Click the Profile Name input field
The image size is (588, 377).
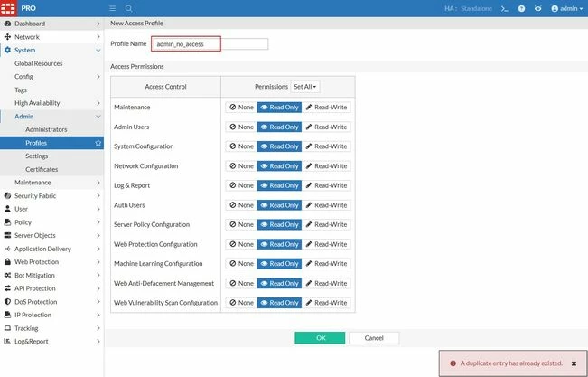210,44
